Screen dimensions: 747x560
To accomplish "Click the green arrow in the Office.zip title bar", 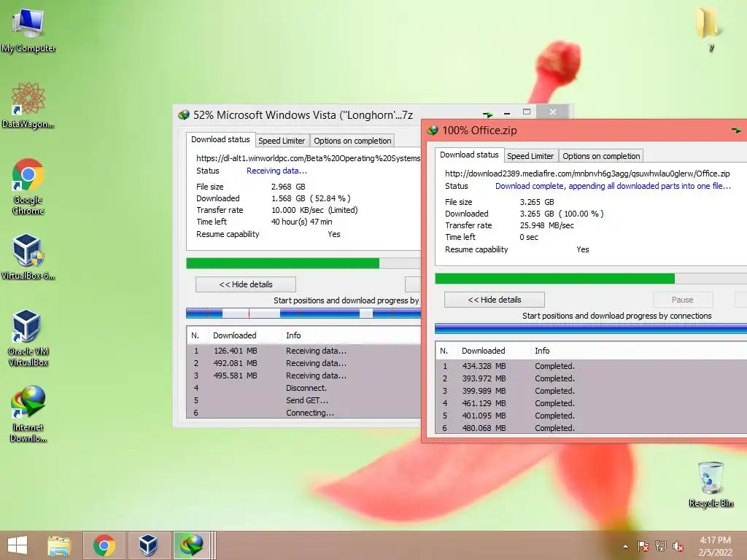I will tap(736, 130).
